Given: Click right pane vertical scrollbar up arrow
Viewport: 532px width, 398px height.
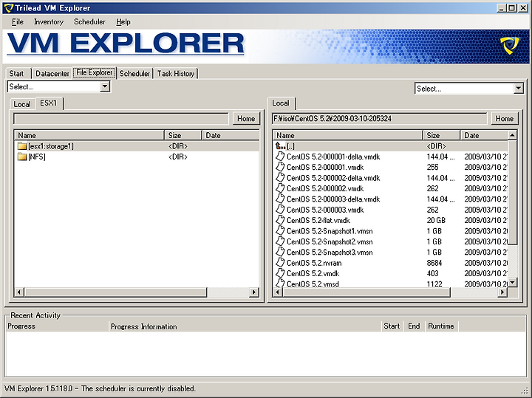Looking at the screenshot, I should (512, 135).
